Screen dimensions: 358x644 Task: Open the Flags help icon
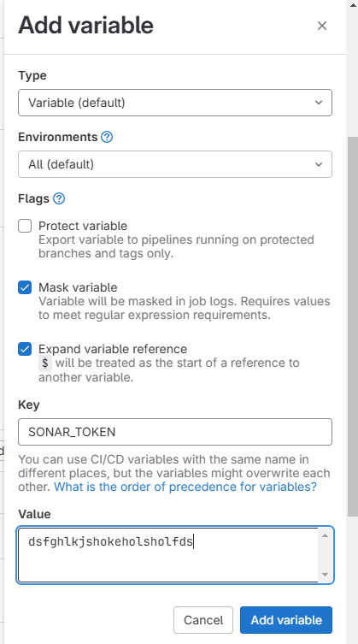59,198
